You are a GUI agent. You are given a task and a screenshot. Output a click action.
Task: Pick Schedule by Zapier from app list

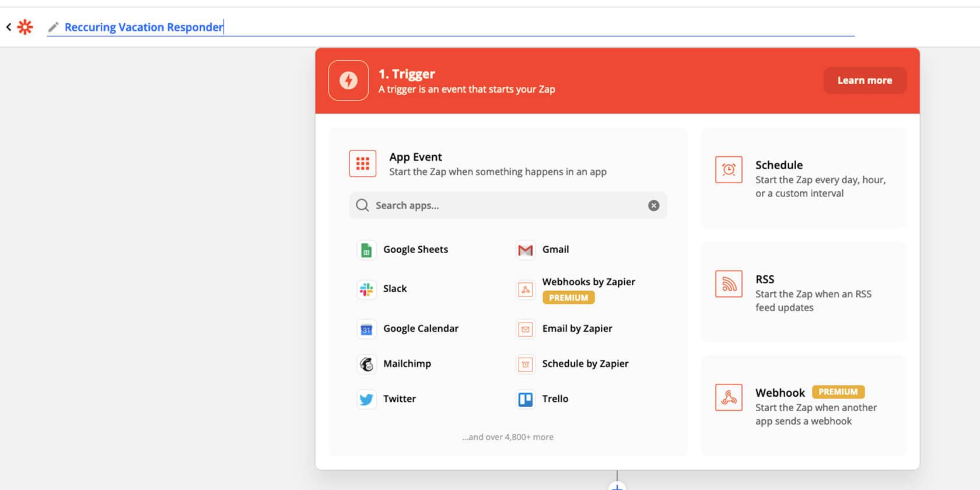pyautogui.click(x=585, y=364)
